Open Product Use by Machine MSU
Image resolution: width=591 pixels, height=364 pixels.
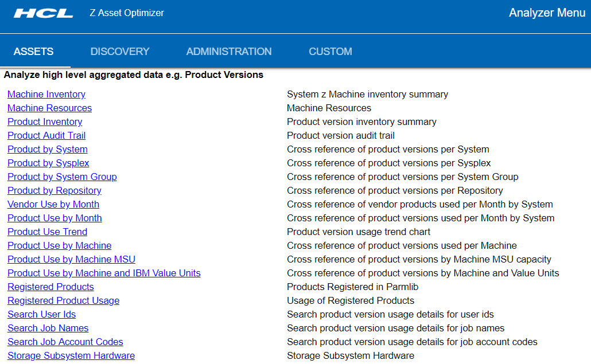71,259
